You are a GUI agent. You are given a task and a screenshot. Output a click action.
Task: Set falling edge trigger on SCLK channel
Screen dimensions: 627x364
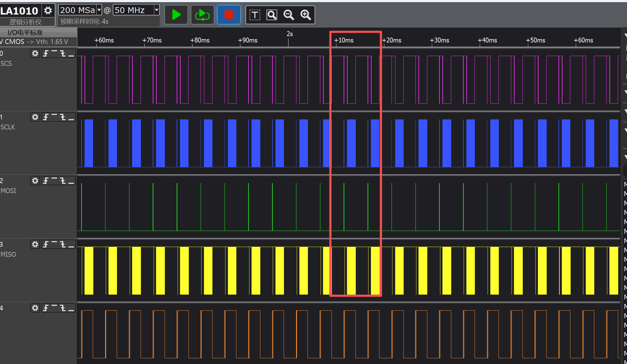pyautogui.click(x=63, y=117)
